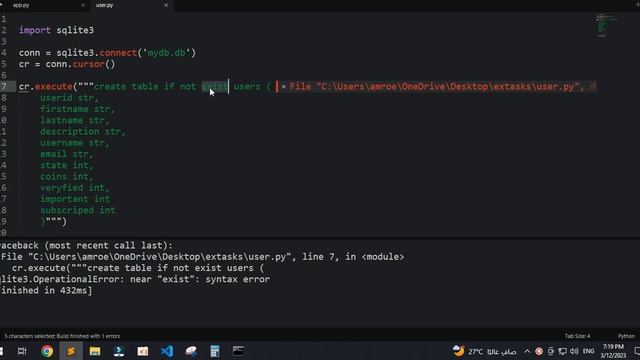Click the line 7 gutter number
The width and height of the screenshot is (640, 360).
pyautogui.click(x=4, y=87)
